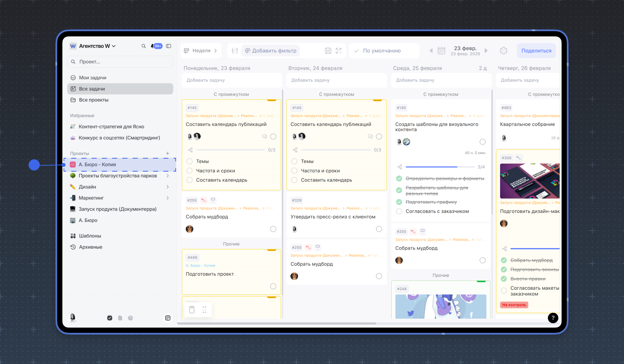This screenshot has width=624, height=364.
Task: Go to 'Все проекты' section
Action: (94, 100)
